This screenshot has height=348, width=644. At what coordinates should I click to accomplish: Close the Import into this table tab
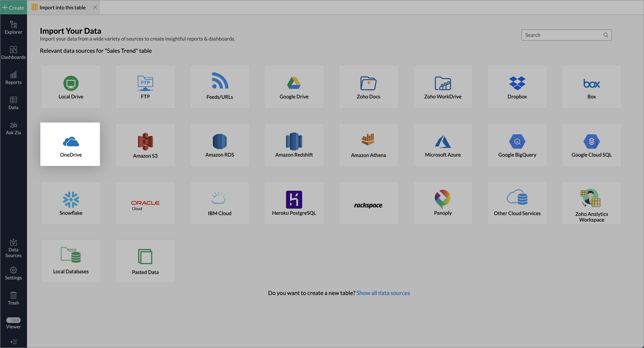[95, 8]
